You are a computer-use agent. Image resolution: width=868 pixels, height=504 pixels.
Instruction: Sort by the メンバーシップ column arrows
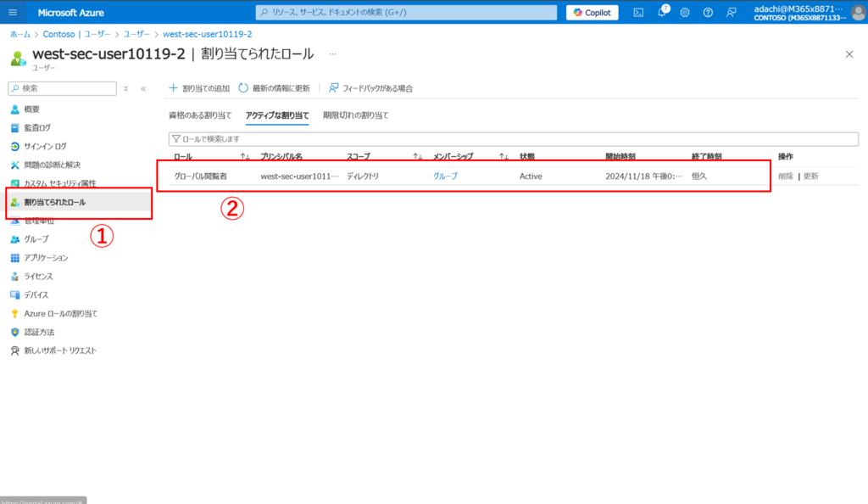[504, 157]
